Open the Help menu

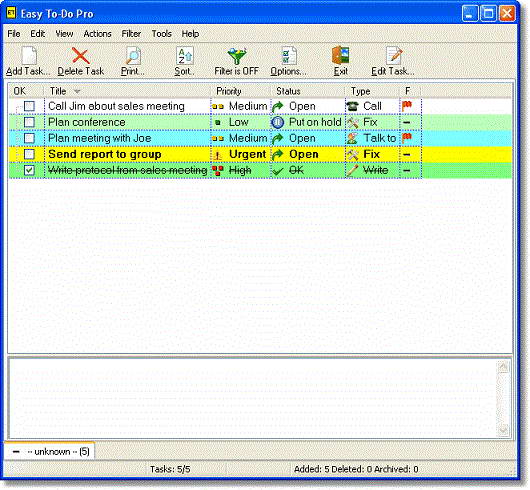(190, 34)
